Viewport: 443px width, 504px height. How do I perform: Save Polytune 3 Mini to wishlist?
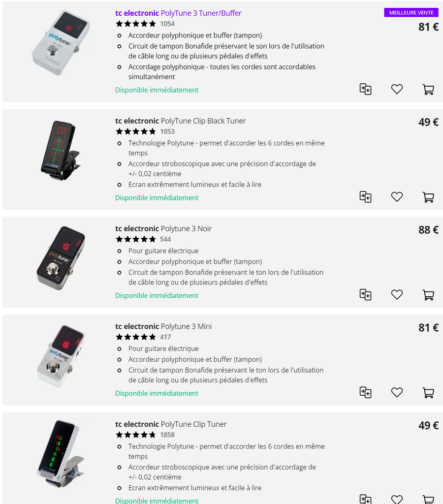397,393
